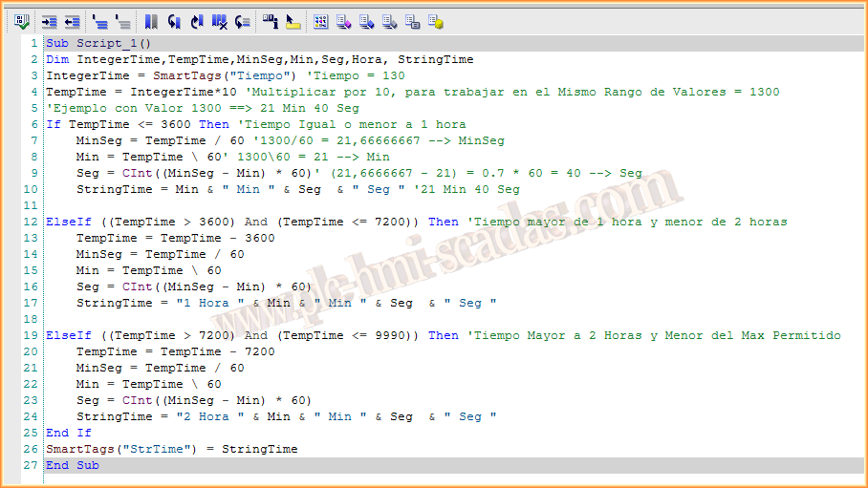The width and height of the screenshot is (868, 488).
Task: Click the list icon with pink marker
Action: coord(344,20)
